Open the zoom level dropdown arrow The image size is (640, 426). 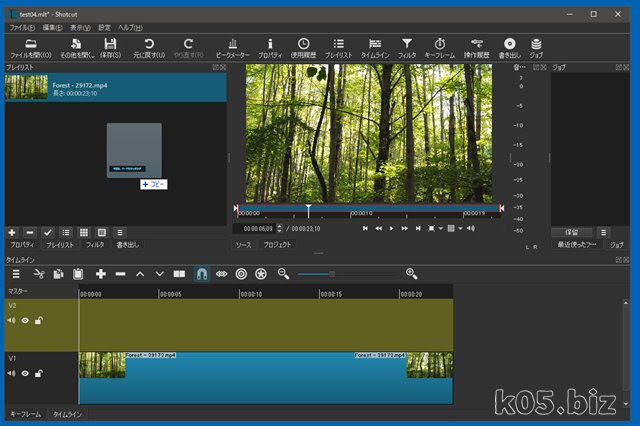[441, 229]
